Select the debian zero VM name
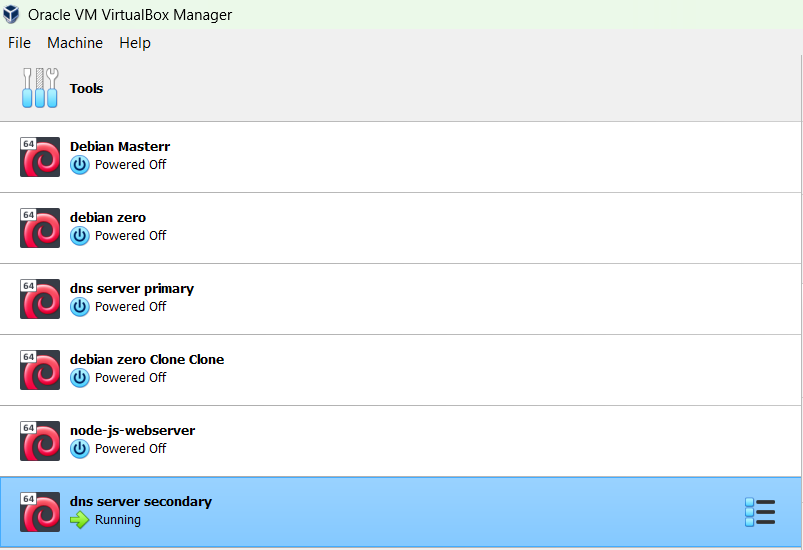Image resolution: width=803 pixels, height=550 pixels. 108,218
